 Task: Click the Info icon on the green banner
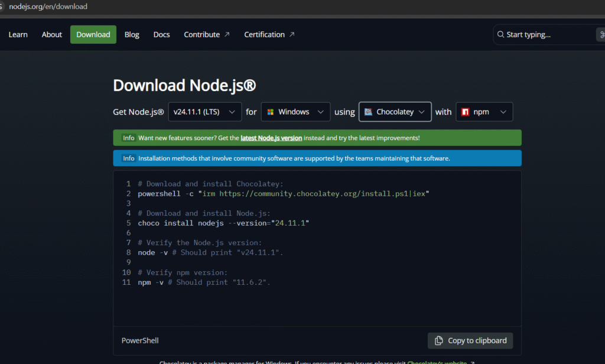128,138
